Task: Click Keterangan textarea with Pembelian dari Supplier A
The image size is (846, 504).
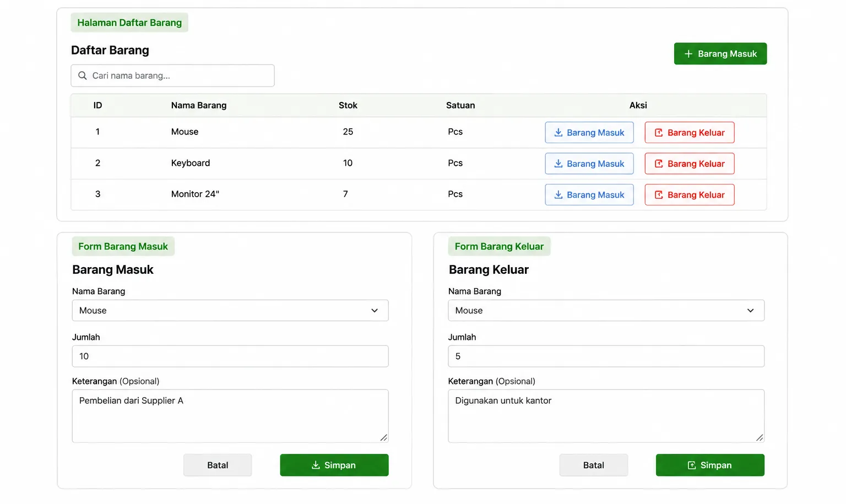Action: click(x=230, y=416)
